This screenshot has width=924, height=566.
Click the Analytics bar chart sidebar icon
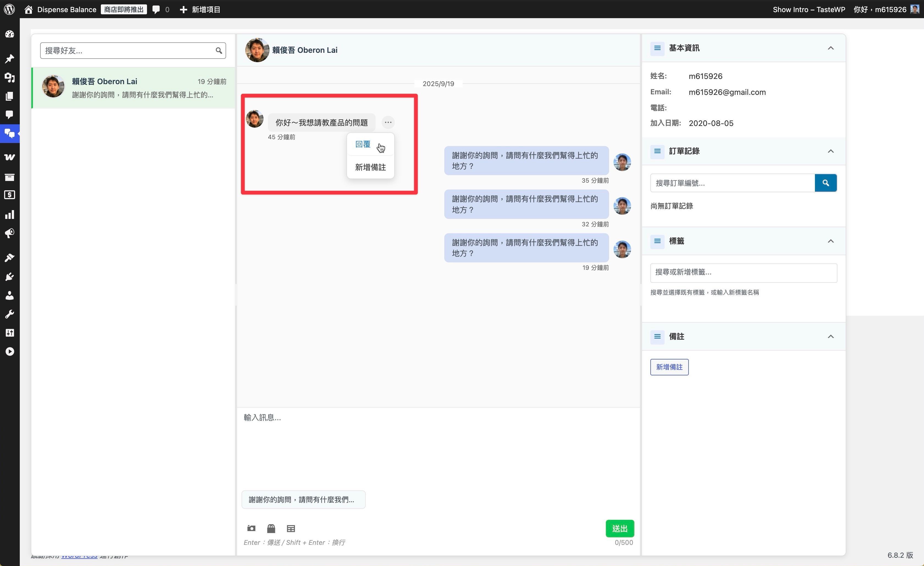(x=10, y=215)
